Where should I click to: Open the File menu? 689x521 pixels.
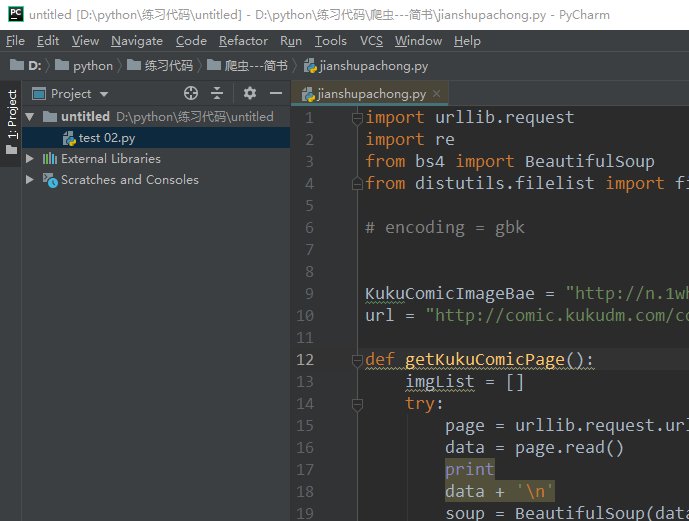[x=15, y=41]
